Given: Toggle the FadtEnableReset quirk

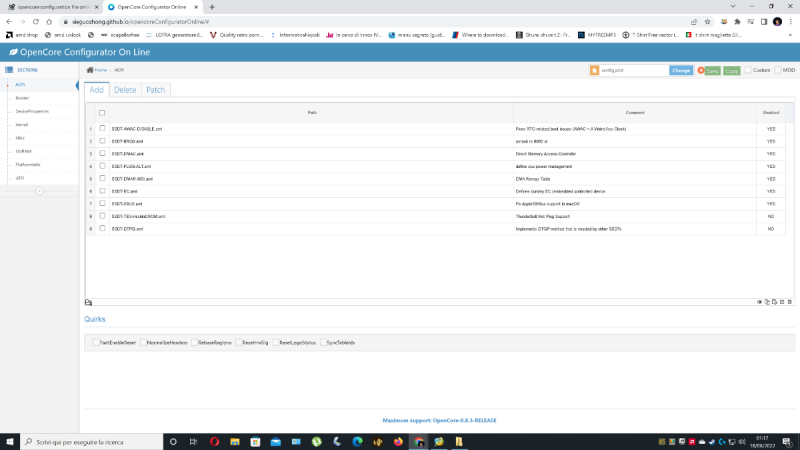Looking at the screenshot, I should (96, 342).
